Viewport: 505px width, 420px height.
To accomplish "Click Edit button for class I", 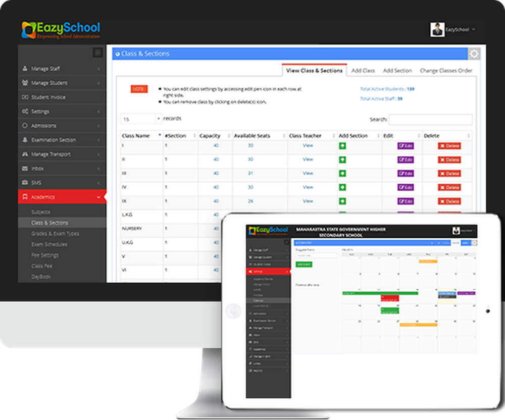I will [406, 146].
